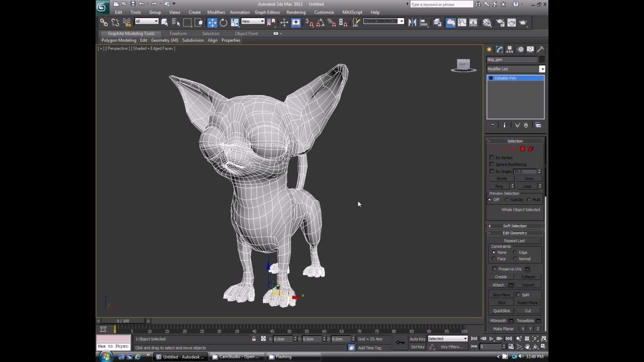This screenshot has height=362, width=644.
Task: Set Preview Selection to SubObj
Action: (507, 200)
